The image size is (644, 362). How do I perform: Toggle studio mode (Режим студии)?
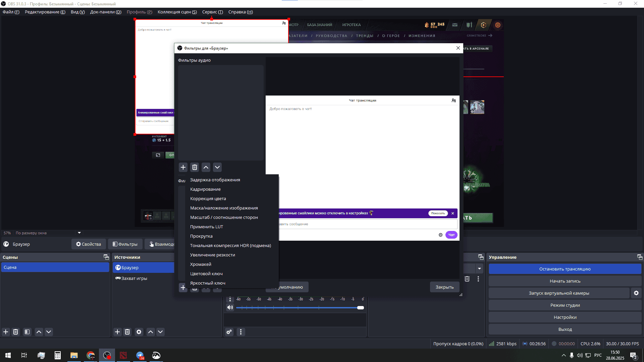point(565,305)
